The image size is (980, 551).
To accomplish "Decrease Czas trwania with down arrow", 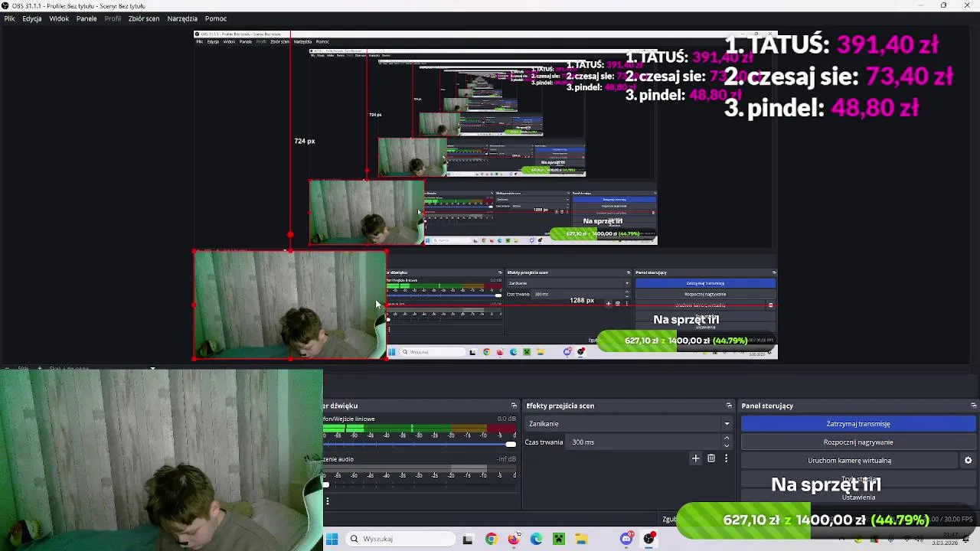I will pyautogui.click(x=727, y=445).
